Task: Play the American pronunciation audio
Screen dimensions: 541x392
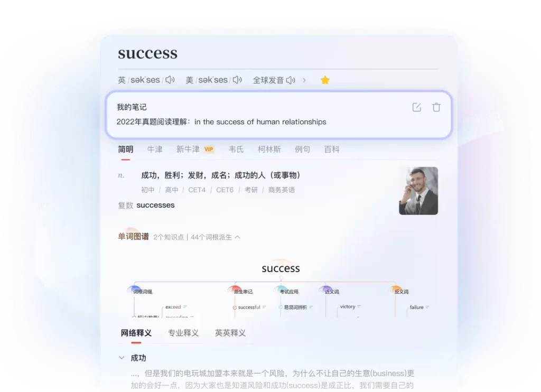Action: (x=237, y=80)
